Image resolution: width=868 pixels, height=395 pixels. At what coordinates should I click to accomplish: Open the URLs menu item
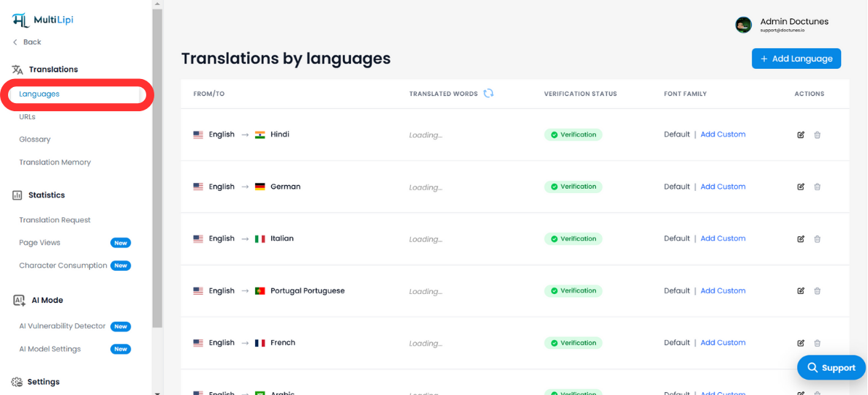click(27, 117)
